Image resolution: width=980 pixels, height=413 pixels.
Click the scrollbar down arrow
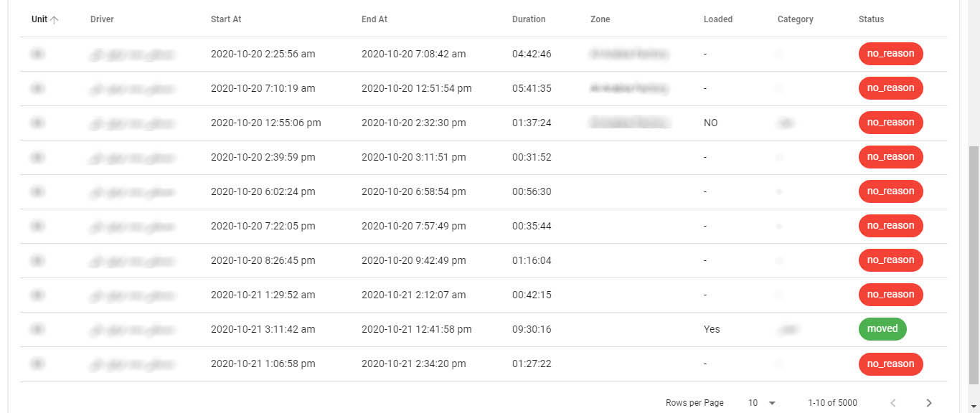(974, 407)
